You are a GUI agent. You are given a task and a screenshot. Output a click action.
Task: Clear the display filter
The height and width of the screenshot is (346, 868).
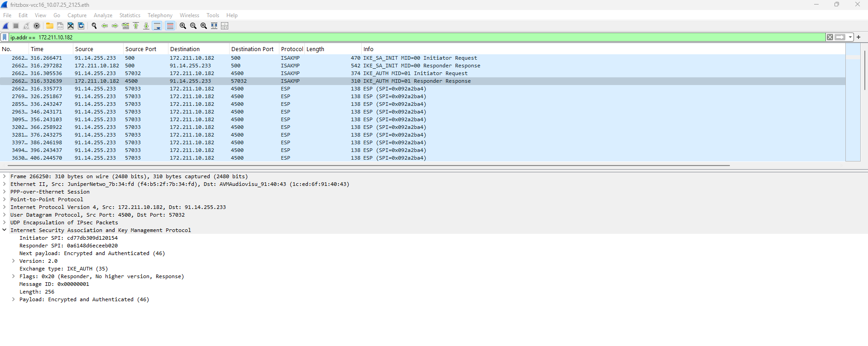click(x=830, y=37)
